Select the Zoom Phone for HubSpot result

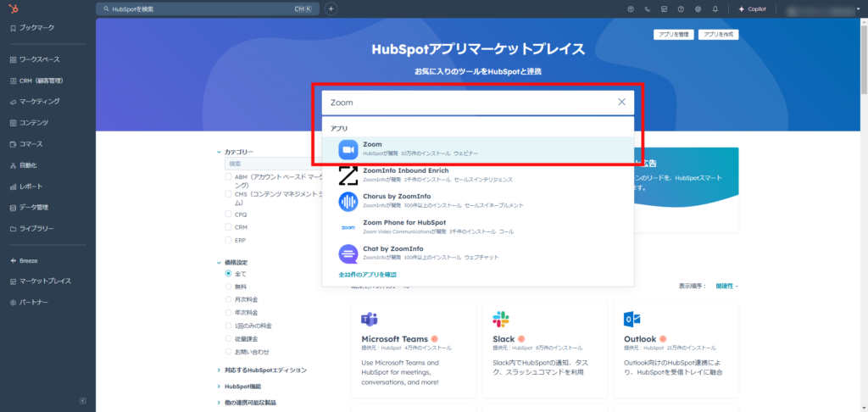point(478,226)
